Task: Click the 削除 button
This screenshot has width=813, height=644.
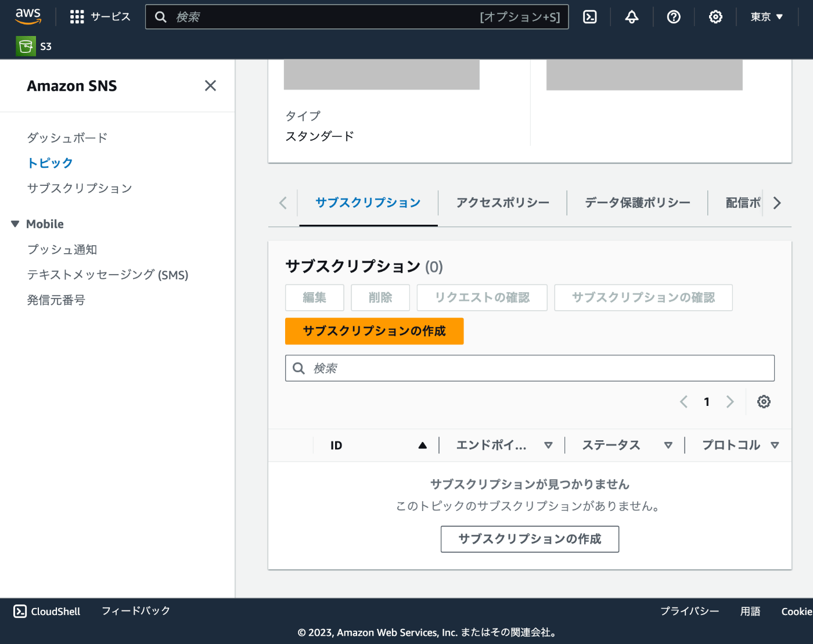Action: click(x=380, y=297)
